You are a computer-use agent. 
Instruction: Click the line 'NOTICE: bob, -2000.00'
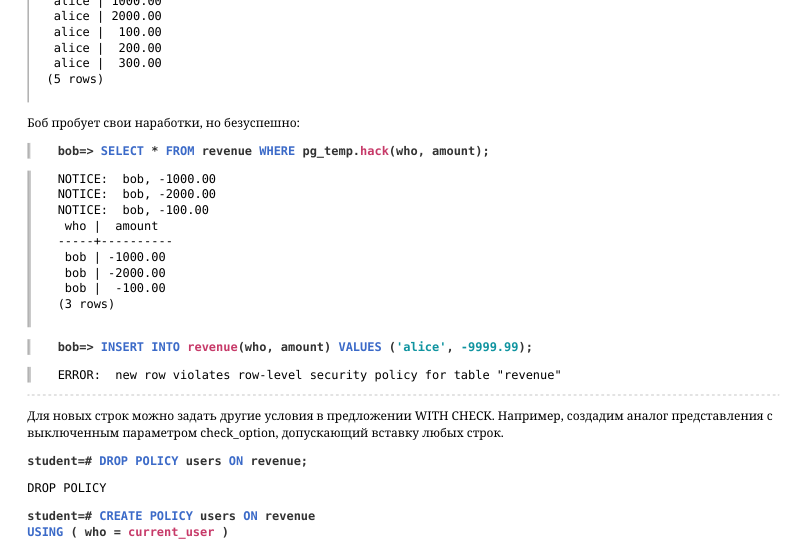tap(137, 194)
